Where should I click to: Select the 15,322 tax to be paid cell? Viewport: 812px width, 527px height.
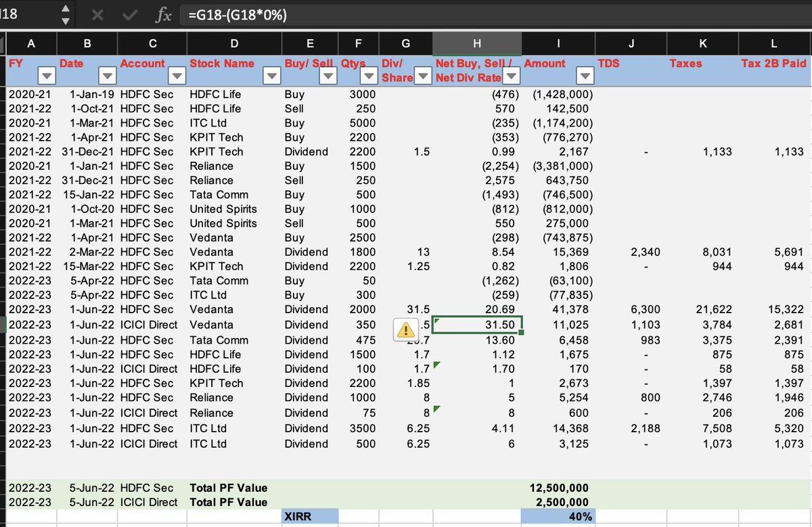(x=775, y=309)
